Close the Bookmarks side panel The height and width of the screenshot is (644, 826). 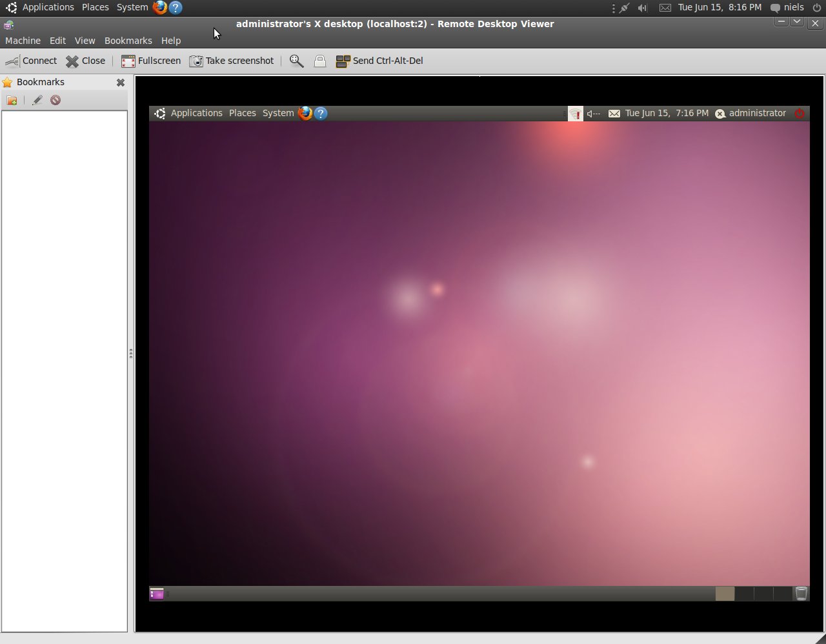[120, 83]
